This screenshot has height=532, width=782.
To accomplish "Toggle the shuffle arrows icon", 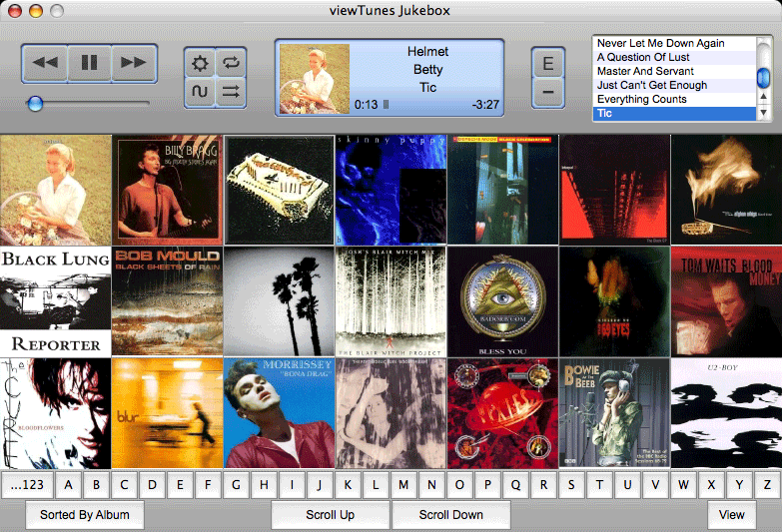I will (231, 91).
